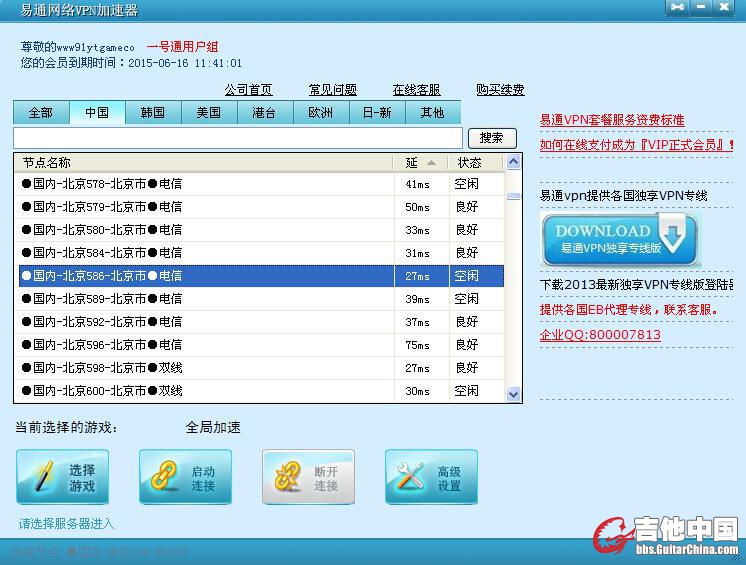Click the 断开连接 disconnect button
Image resolution: width=746 pixels, height=565 pixels.
pyautogui.click(x=308, y=477)
